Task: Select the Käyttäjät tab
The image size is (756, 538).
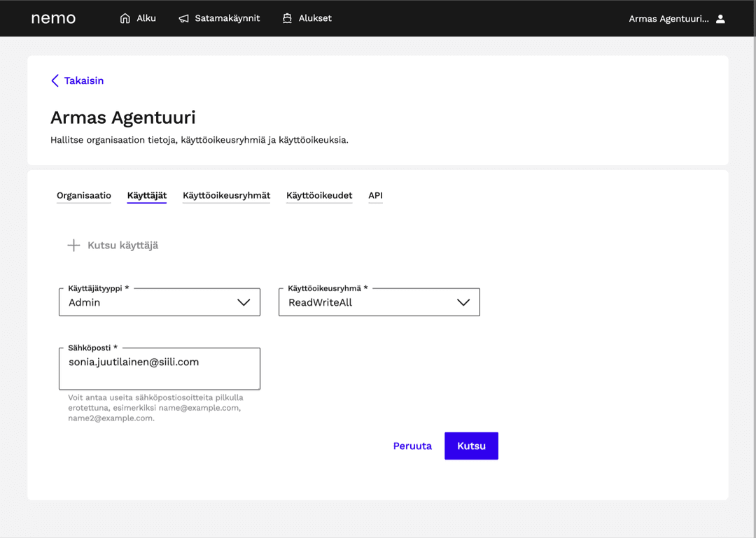Action: [x=147, y=196]
